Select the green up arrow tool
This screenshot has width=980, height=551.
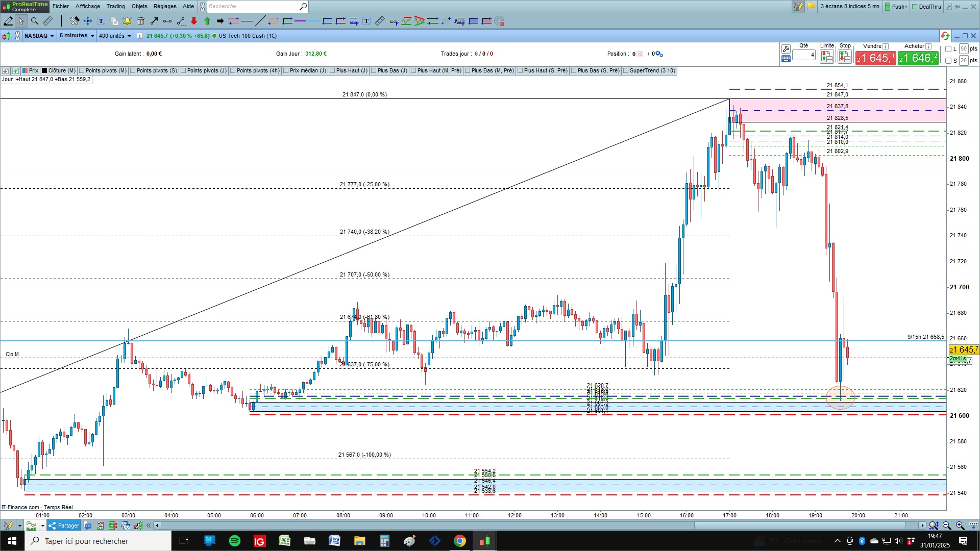(x=207, y=21)
